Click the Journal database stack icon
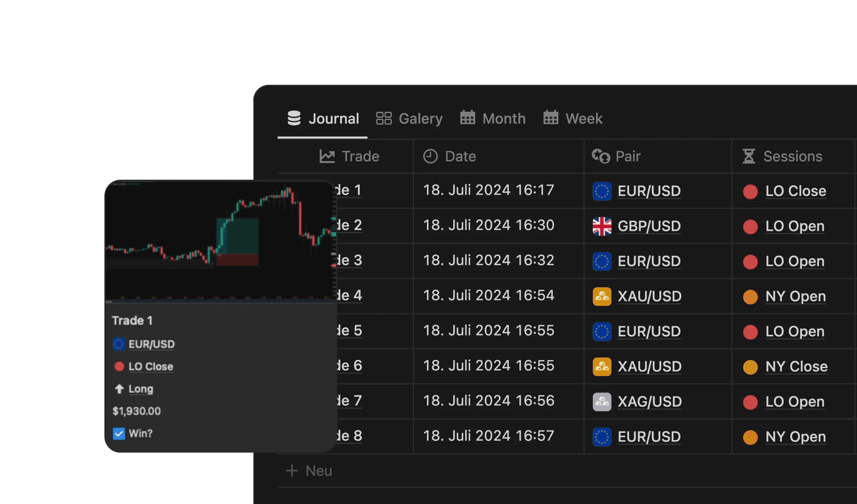 [x=294, y=118]
